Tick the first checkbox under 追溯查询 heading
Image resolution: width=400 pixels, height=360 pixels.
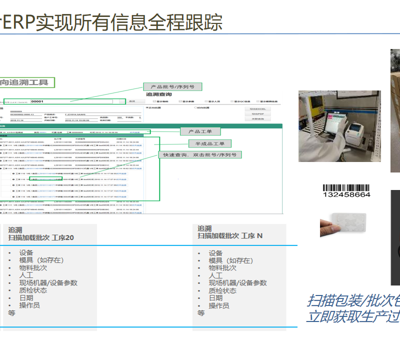(154, 101)
